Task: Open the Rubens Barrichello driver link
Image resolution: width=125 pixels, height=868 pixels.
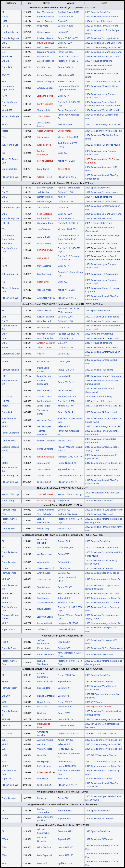Action: pyautogui.click(x=43, y=675)
